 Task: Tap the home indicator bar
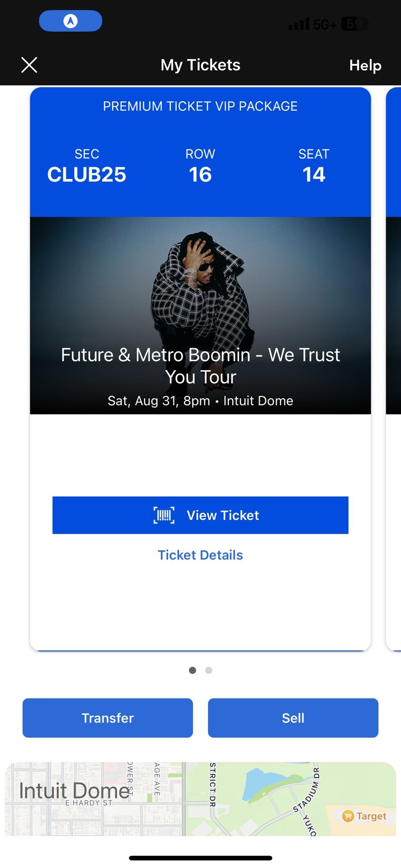(x=200, y=858)
